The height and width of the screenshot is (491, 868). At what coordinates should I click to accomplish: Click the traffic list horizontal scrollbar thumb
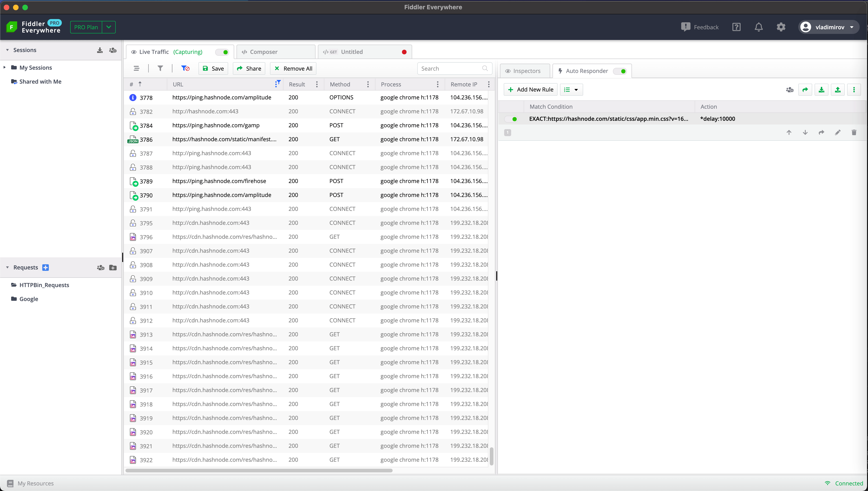click(x=259, y=470)
